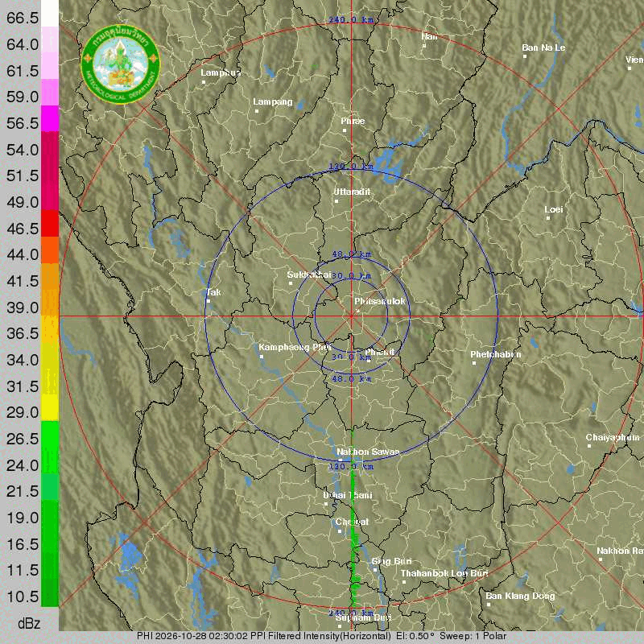Select the orange 44.0 dBz color swatch
This screenshot has height=644, width=644.
pos(50,250)
